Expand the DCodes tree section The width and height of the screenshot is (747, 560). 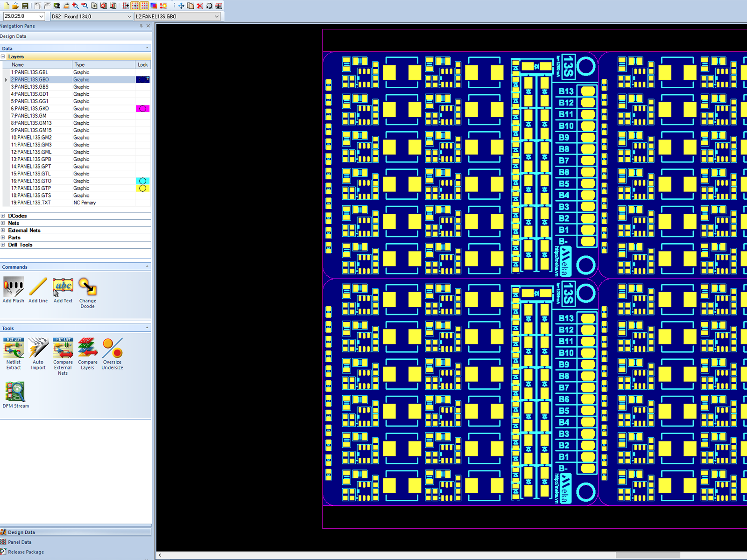coord(3,216)
